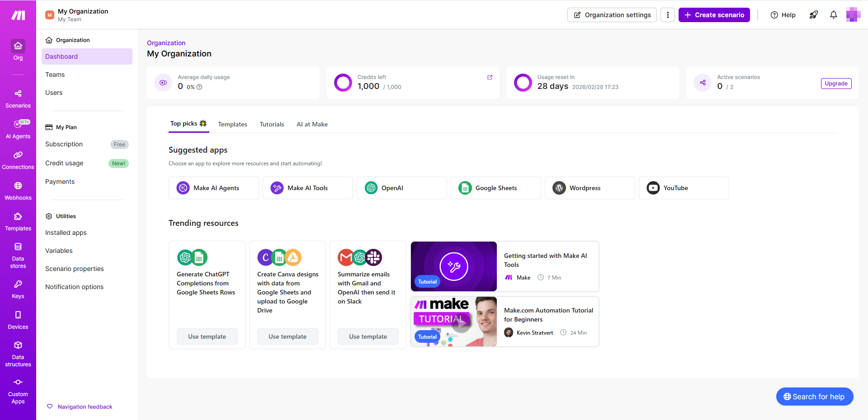Expand the My Organization team switcher

(x=77, y=15)
